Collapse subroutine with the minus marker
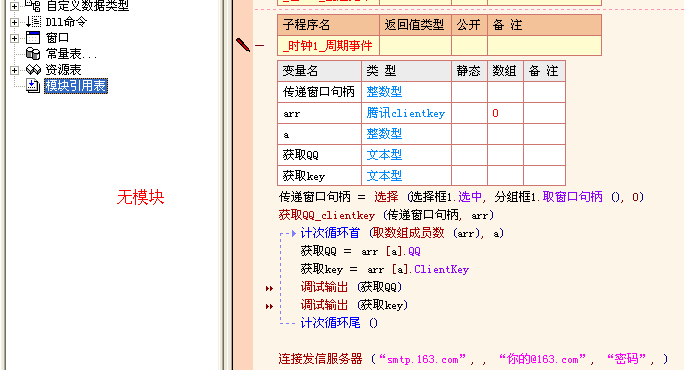The image size is (684, 370). click(x=260, y=45)
